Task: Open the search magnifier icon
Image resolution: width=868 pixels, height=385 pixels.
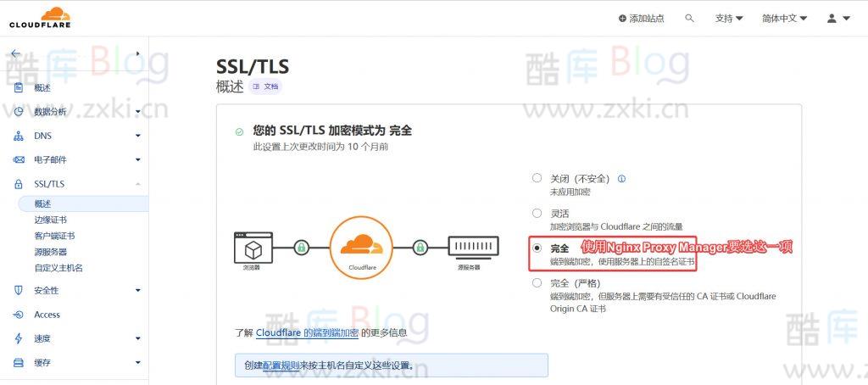Action: tap(689, 19)
